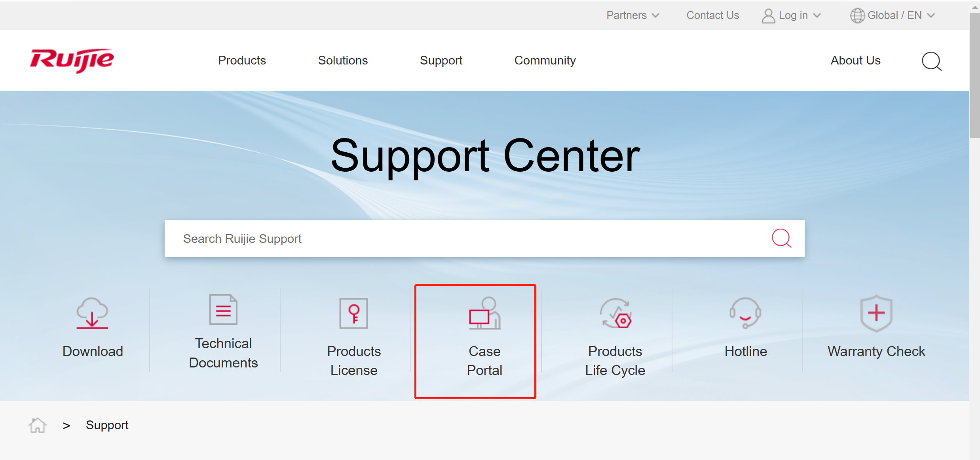This screenshot has width=980, height=460.
Task: Select the Hotline headset icon
Action: tap(745, 313)
